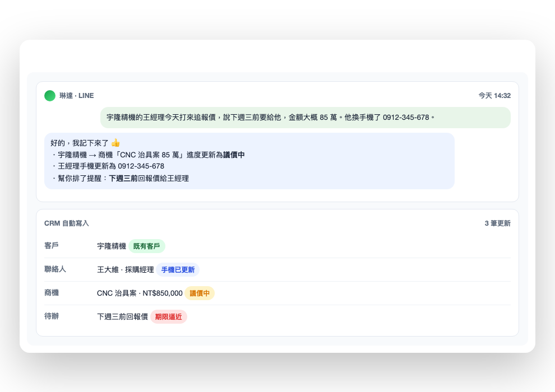Click the '商機' row label
The width and height of the screenshot is (555, 392).
point(52,293)
